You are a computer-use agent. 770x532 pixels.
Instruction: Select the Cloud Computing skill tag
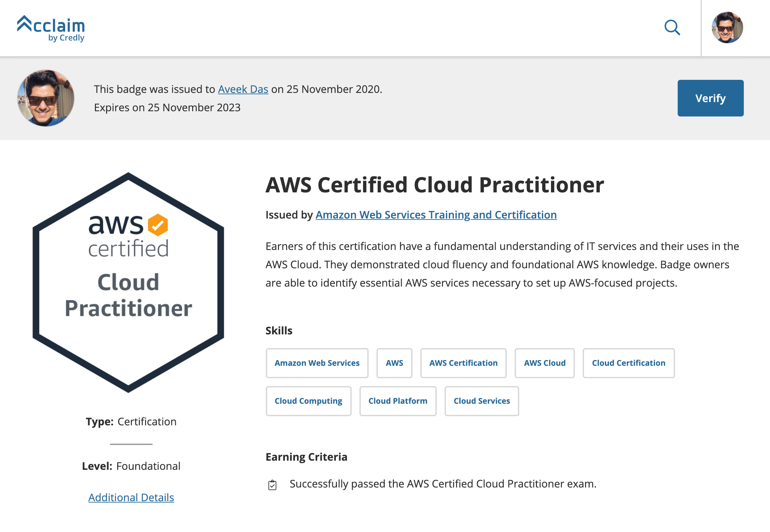click(308, 401)
